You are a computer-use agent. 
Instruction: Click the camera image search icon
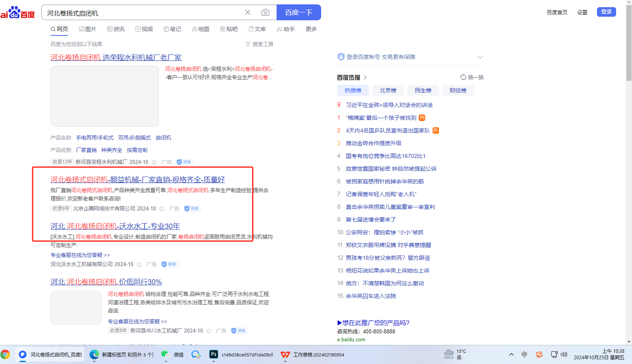pos(265,13)
